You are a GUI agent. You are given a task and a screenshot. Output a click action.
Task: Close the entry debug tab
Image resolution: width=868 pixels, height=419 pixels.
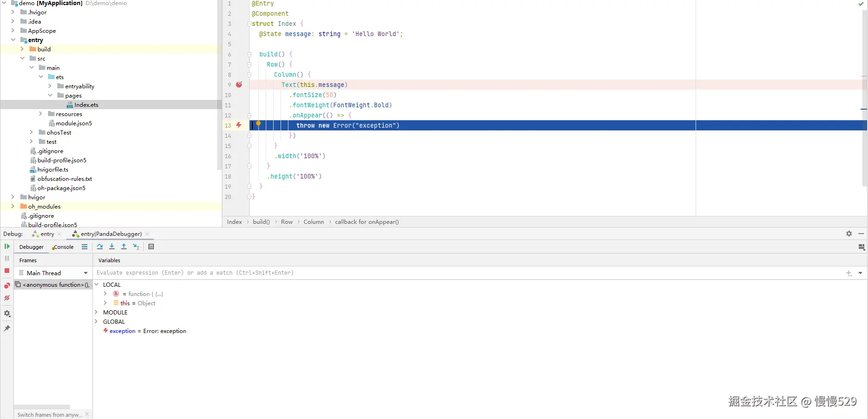59,234
